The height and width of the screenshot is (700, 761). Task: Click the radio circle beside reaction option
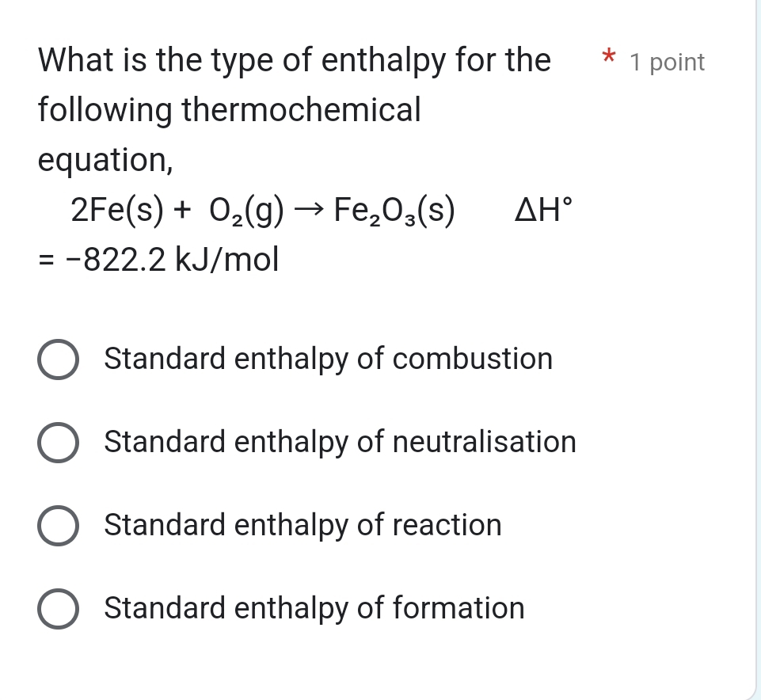click(x=58, y=525)
